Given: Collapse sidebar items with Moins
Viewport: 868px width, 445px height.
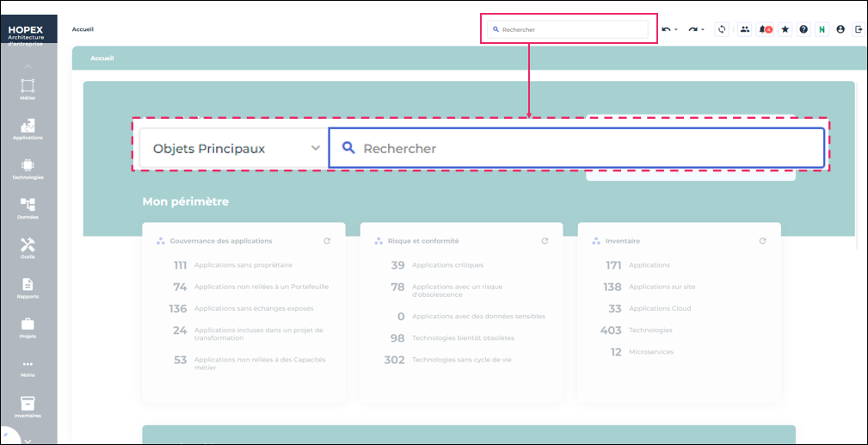Looking at the screenshot, I should point(28,367).
